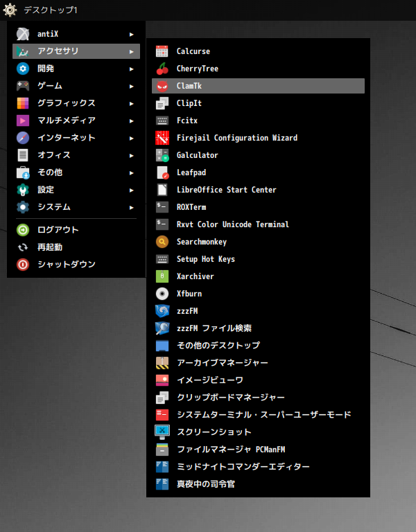Click the マルチメディア play icon
Viewport: 416px width, 532px height.
coord(23,121)
